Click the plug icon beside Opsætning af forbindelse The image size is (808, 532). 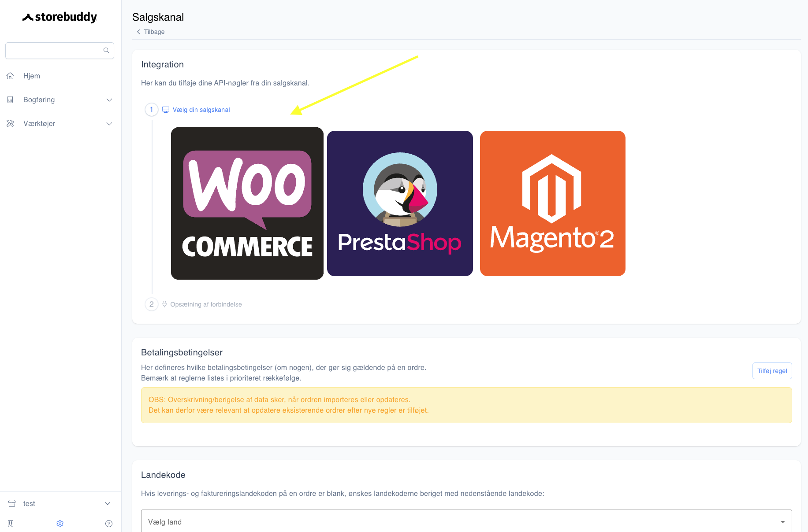click(164, 304)
